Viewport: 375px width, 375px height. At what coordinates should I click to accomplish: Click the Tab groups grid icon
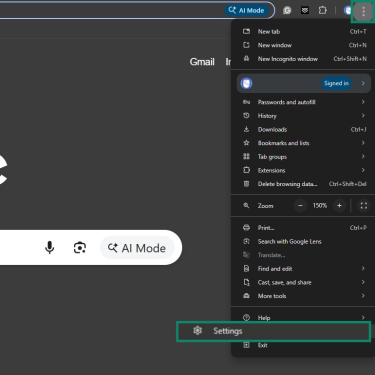click(x=246, y=156)
